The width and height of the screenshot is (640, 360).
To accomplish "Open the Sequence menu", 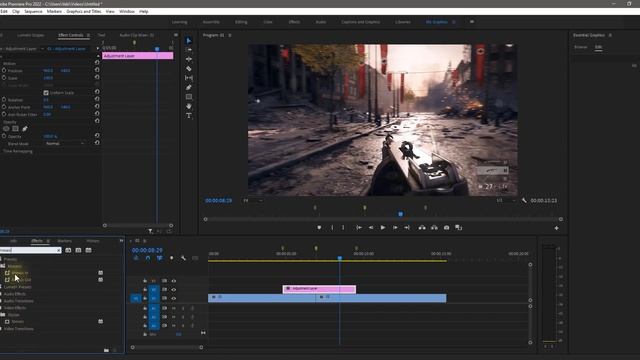I will pyautogui.click(x=33, y=11).
